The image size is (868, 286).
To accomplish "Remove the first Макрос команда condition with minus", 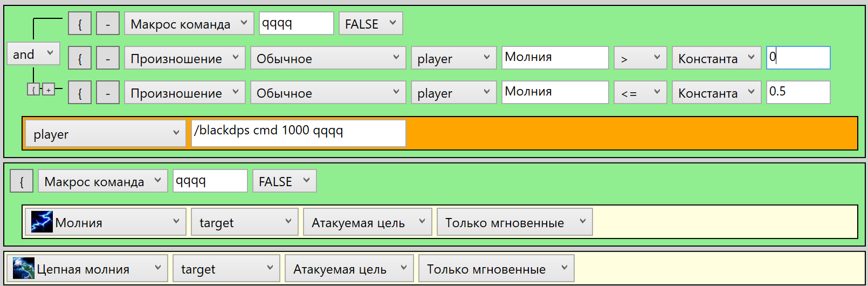I will [108, 24].
